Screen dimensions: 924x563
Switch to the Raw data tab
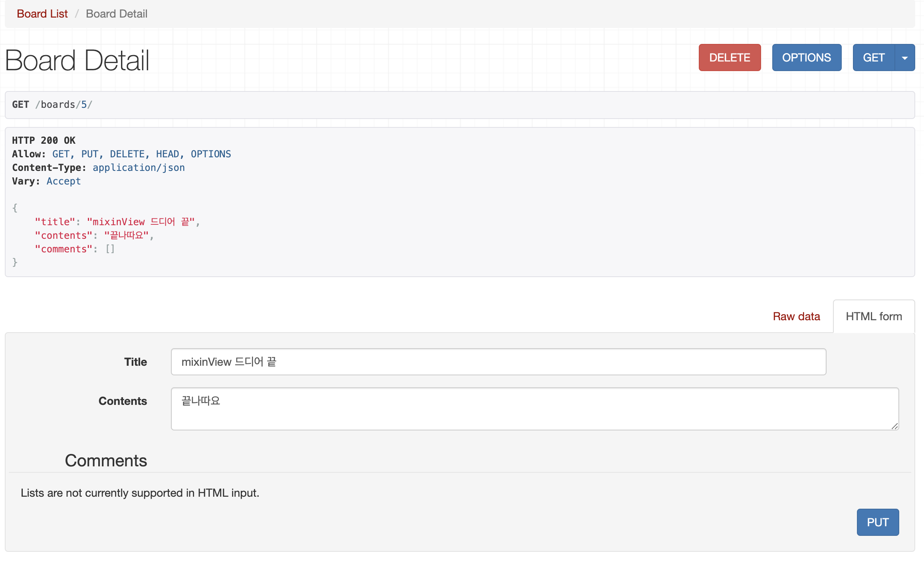point(796,316)
